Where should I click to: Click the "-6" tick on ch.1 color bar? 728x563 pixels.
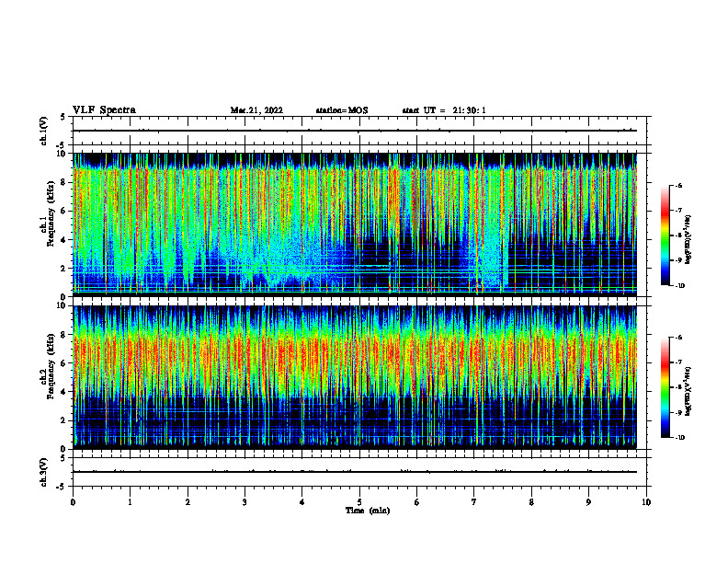[678, 185]
